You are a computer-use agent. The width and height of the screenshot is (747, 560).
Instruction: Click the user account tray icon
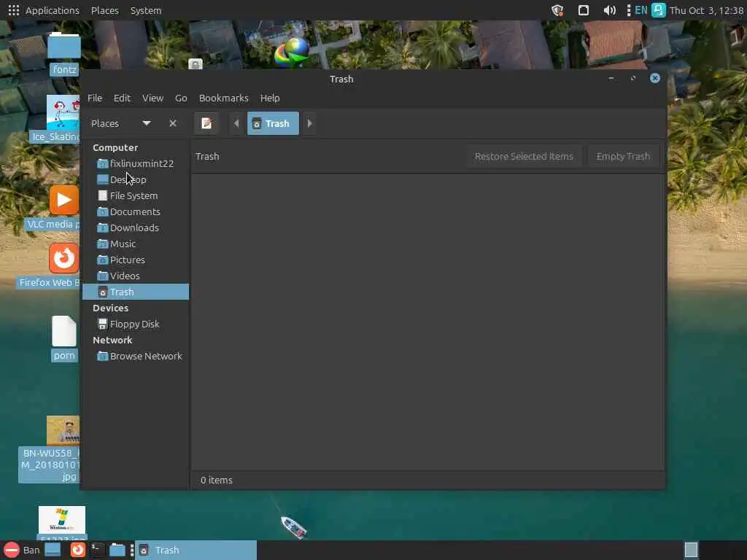point(659,10)
